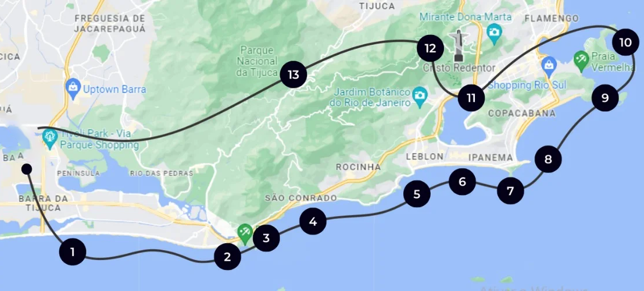Select waypoint 9 on the coast

tap(605, 98)
